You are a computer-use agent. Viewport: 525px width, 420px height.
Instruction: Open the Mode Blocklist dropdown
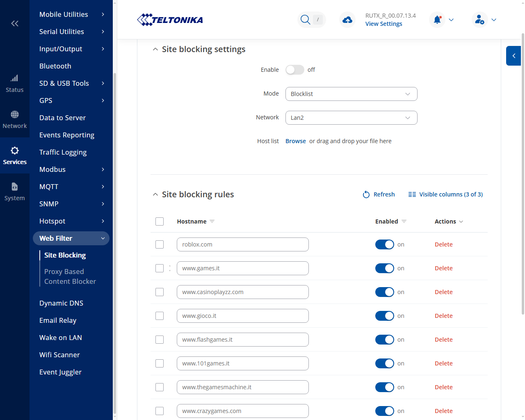click(352, 94)
